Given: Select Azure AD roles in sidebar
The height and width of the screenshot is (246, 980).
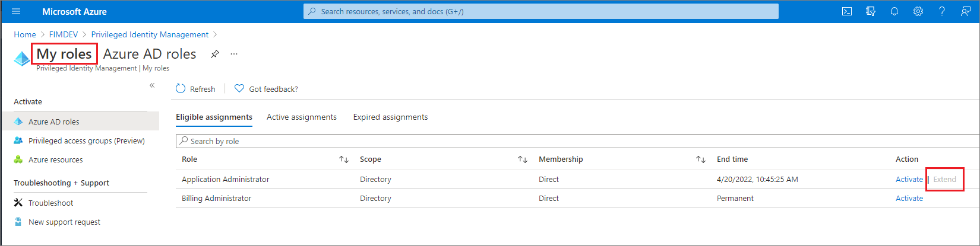Looking at the screenshot, I should click(80, 122).
